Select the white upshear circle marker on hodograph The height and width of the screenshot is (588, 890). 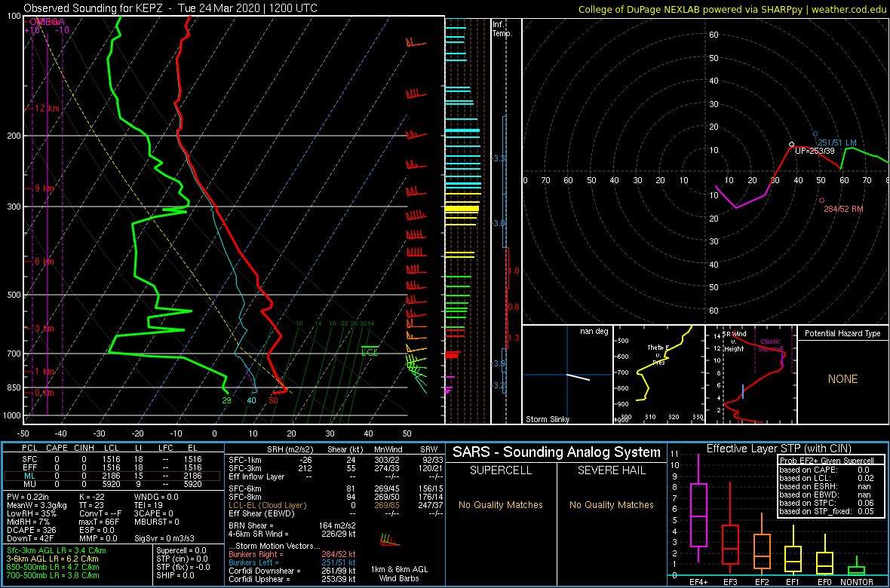[791, 144]
